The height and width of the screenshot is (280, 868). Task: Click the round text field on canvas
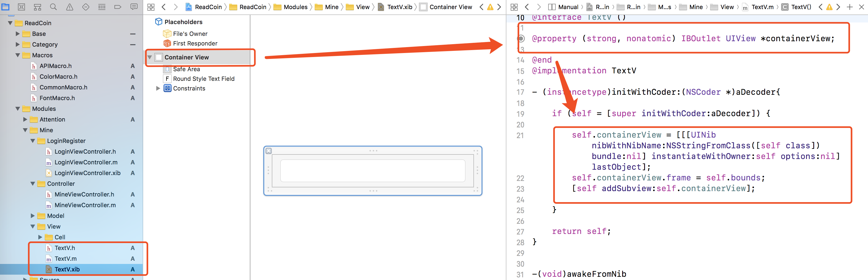pos(373,171)
